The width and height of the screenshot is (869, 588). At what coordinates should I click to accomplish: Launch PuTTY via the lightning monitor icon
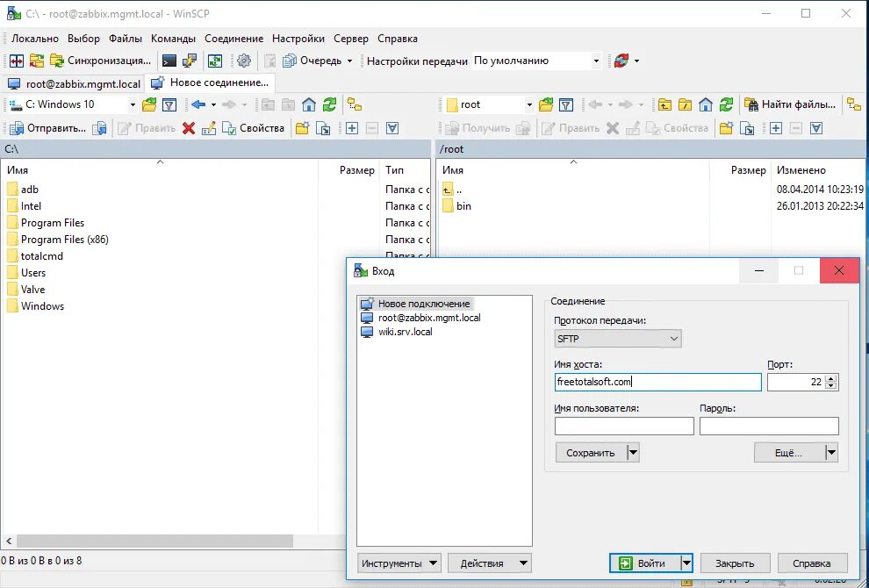tap(190, 61)
